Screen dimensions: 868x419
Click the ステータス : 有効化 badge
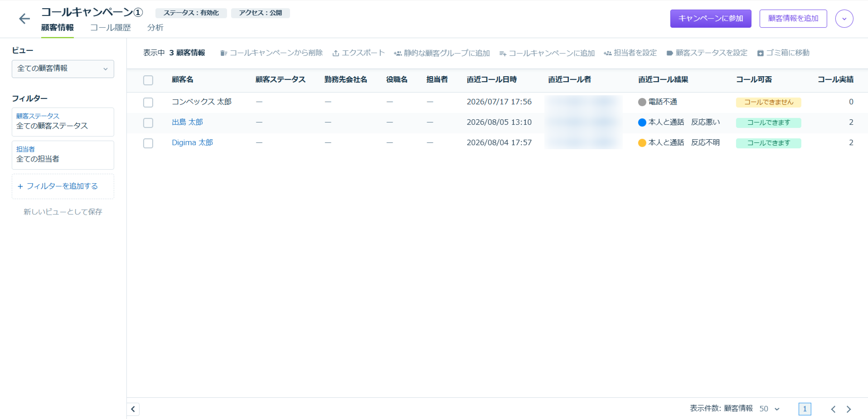pos(191,13)
